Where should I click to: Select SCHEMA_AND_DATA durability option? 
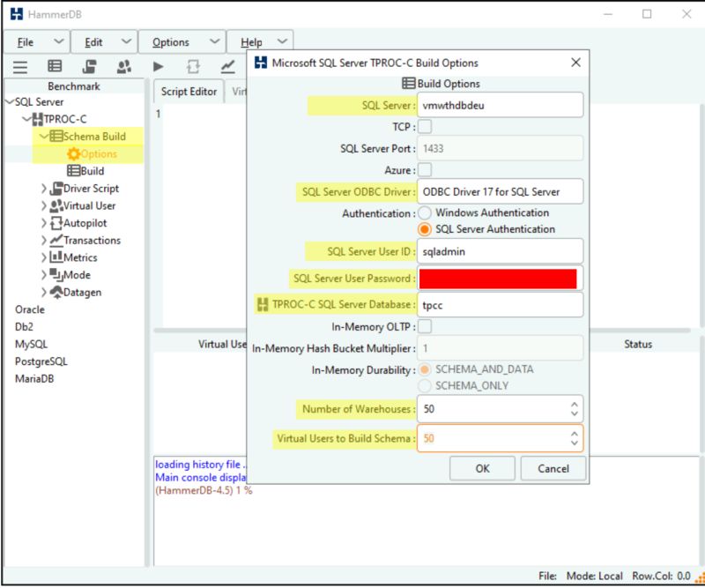tap(425, 369)
